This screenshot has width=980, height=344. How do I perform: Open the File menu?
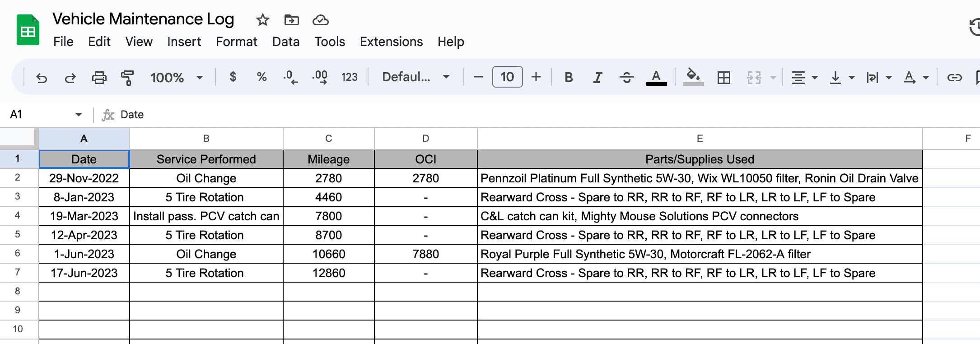63,42
